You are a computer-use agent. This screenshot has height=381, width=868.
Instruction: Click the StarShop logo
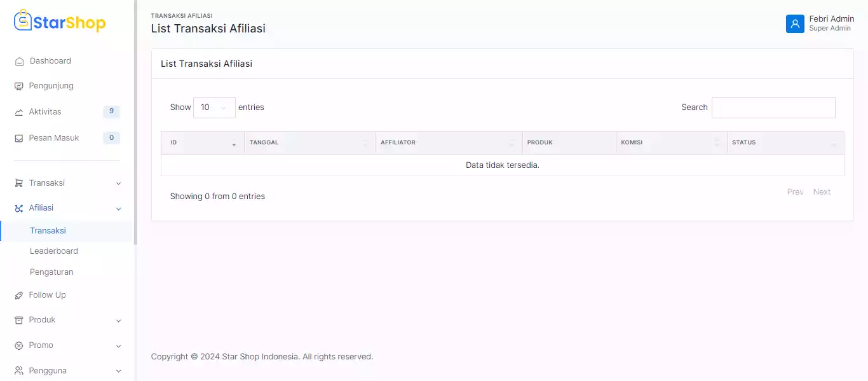point(60,22)
